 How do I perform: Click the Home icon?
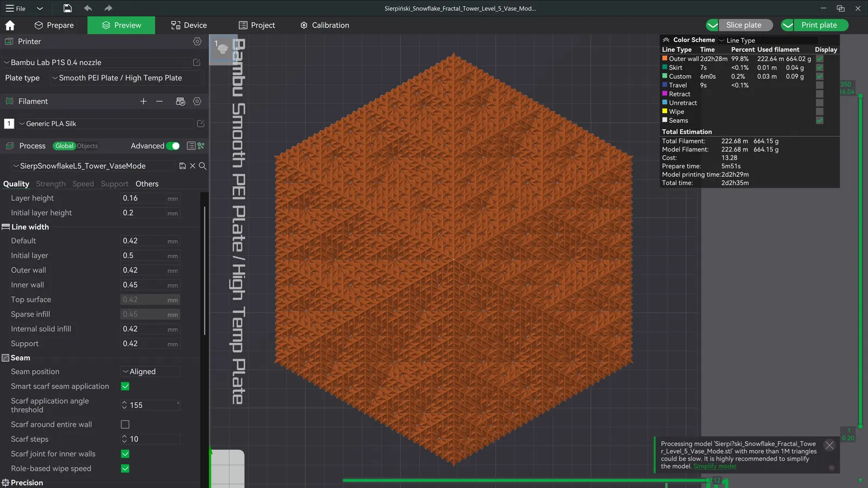click(x=10, y=25)
